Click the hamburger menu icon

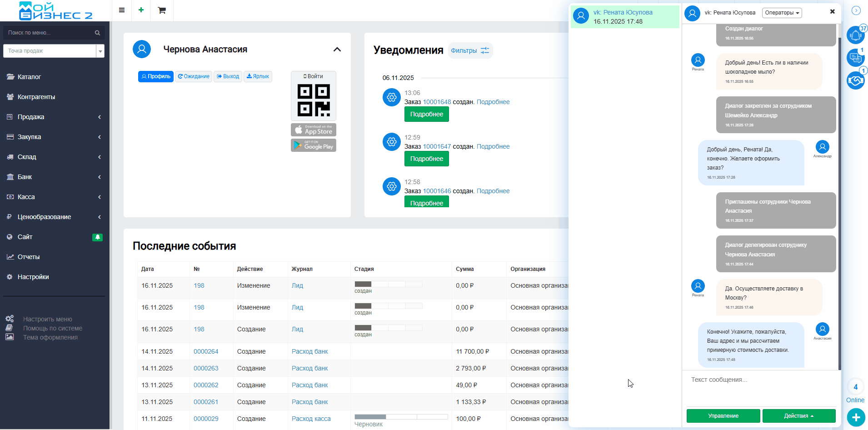coord(121,10)
